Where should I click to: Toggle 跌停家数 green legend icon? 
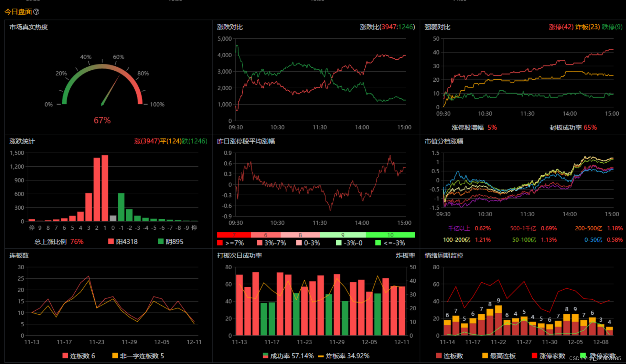pyautogui.click(x=583, y=355)
